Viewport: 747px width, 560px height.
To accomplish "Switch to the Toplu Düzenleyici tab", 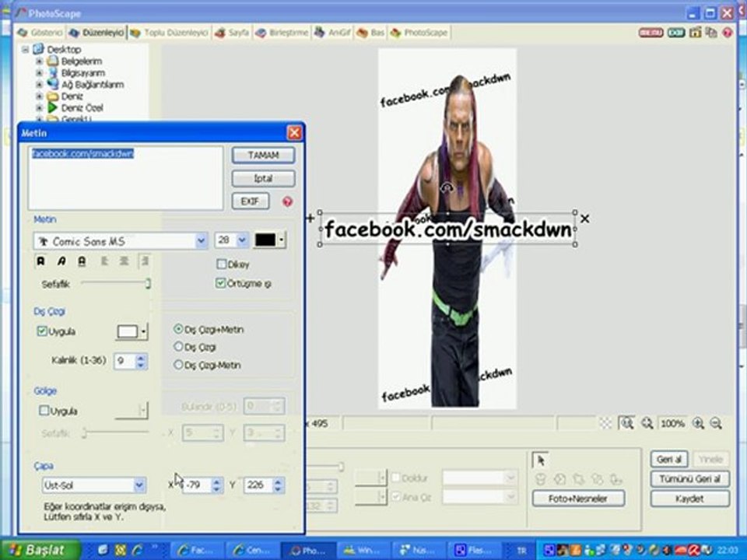I will coord(169,33).
